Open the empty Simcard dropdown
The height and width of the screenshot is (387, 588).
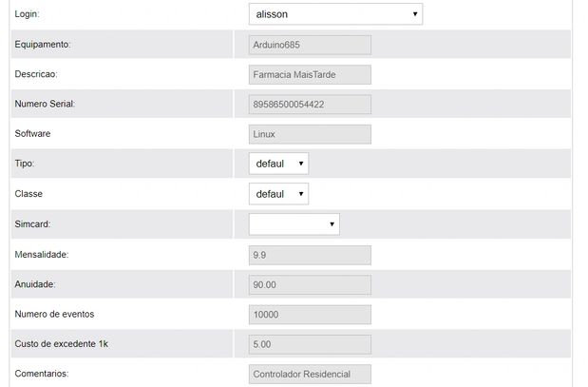tap(294, 224)
